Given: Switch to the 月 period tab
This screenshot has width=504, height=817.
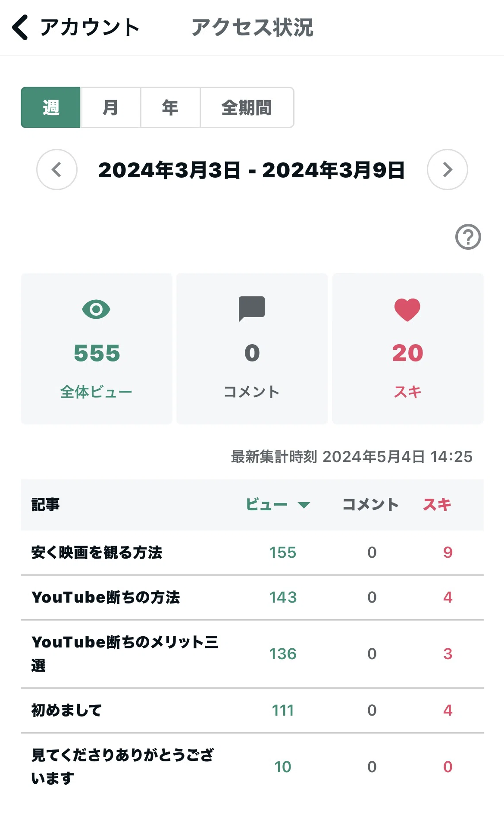Looking at the screenshot, I should coord(111,107).
